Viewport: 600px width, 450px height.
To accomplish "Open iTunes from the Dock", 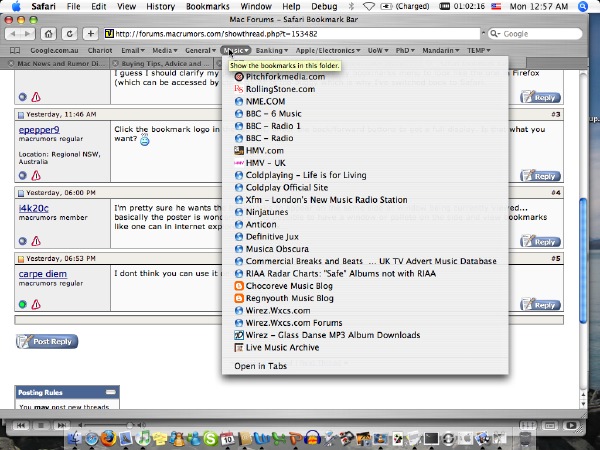I will [143, 437].
